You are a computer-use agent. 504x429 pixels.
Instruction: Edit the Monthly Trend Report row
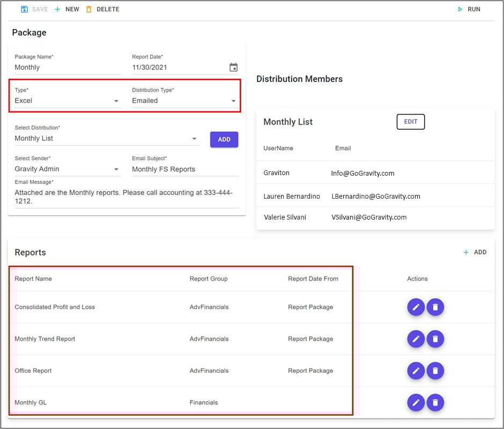pyautogui.click(x=416, y=339)
